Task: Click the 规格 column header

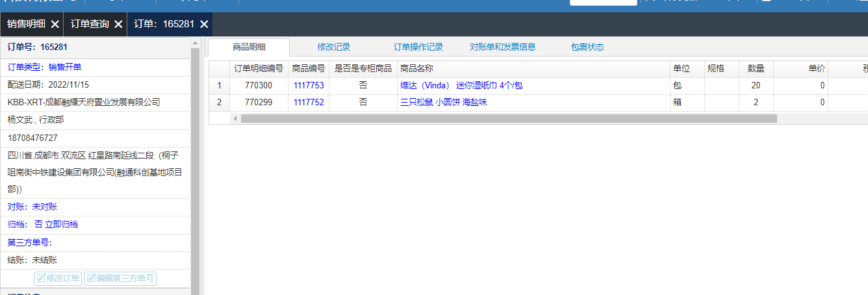Action: pos(722,68)
